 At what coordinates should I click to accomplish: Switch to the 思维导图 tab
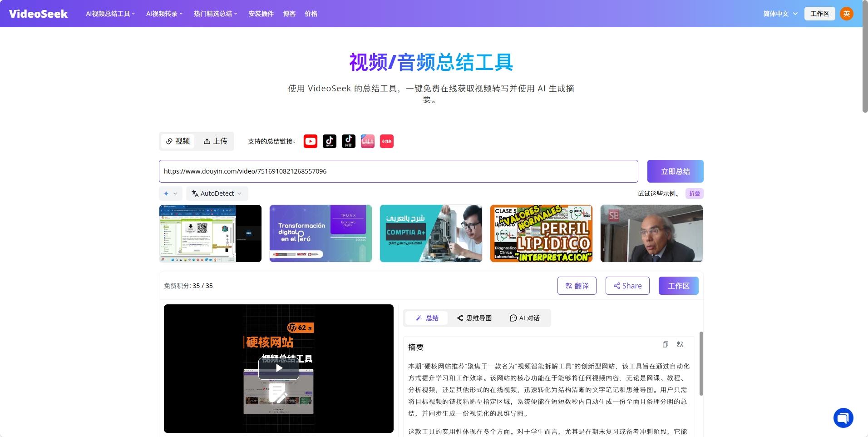473,318
